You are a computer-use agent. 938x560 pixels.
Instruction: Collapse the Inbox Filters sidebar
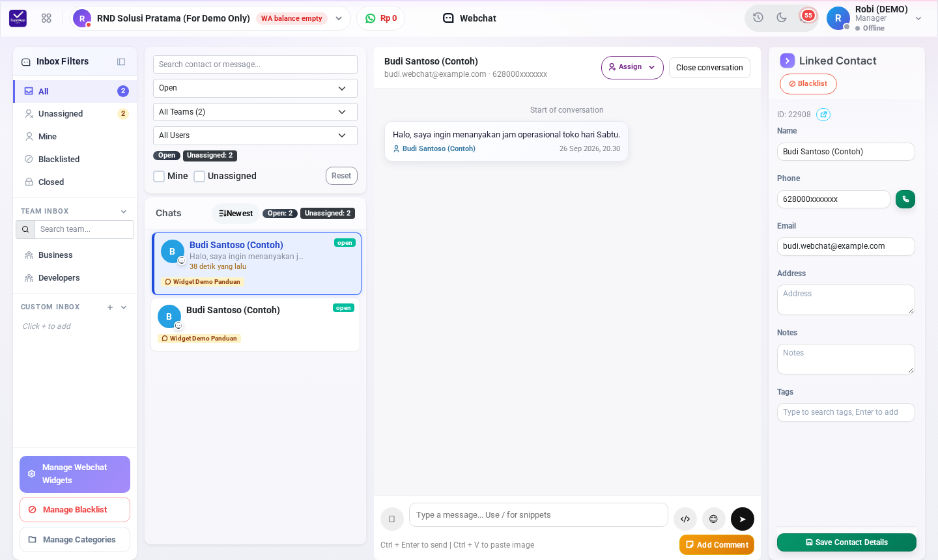pyautogui.click(x=121, y=62)
